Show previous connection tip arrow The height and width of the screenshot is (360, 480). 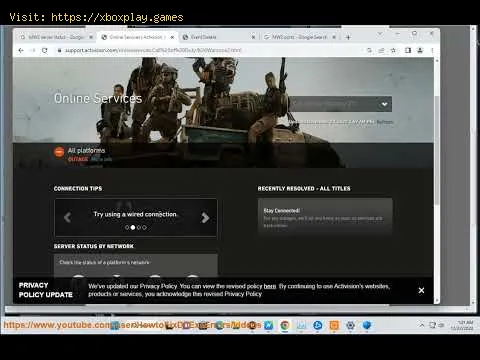[68, 218]
